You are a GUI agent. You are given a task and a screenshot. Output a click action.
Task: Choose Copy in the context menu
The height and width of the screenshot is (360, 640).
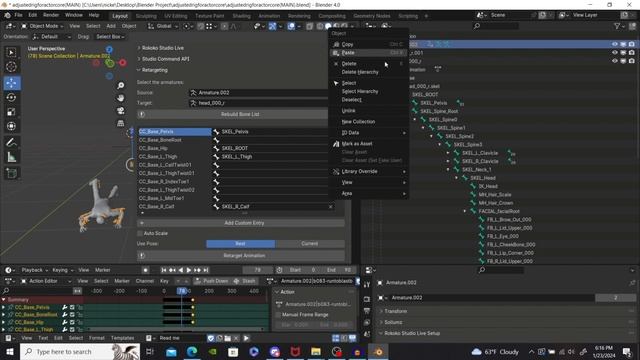tap(369, 44)
